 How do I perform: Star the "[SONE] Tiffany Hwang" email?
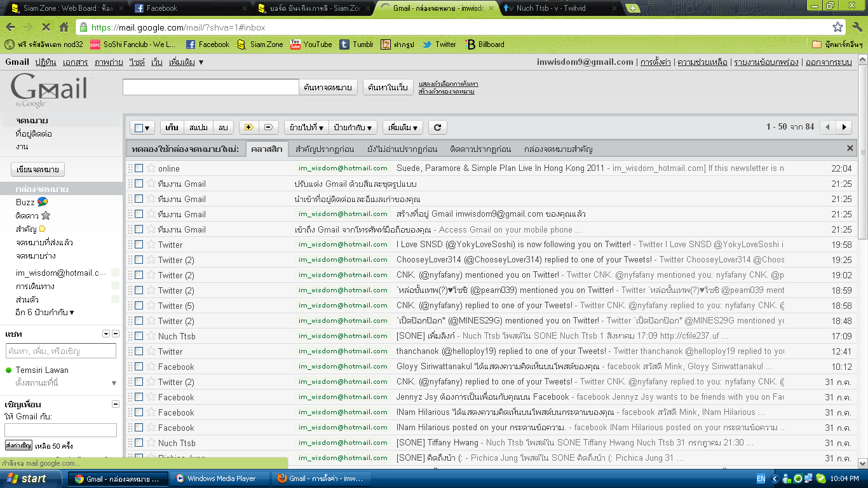click(151, 443)
